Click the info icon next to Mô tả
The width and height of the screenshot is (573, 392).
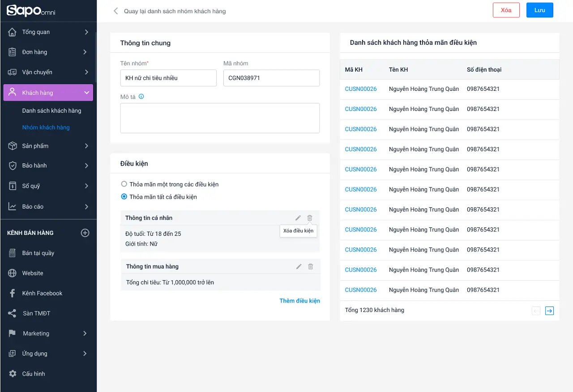tap(141, 97)
